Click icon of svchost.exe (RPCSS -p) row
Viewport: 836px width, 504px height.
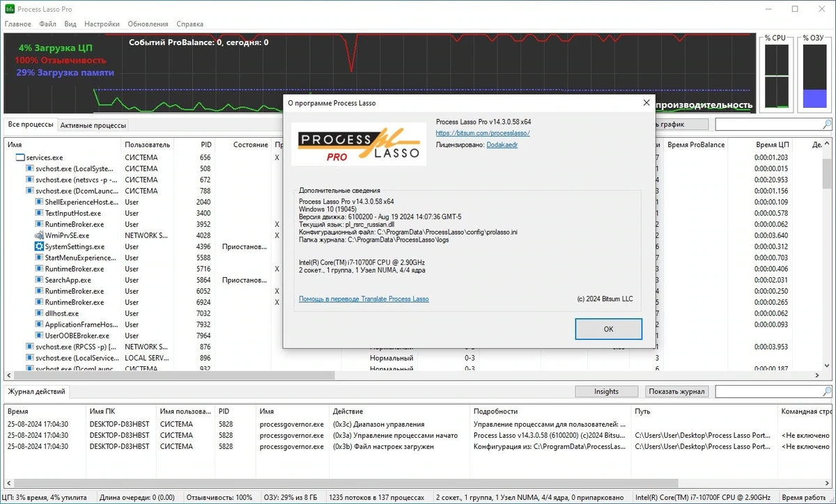coord(30,347)
